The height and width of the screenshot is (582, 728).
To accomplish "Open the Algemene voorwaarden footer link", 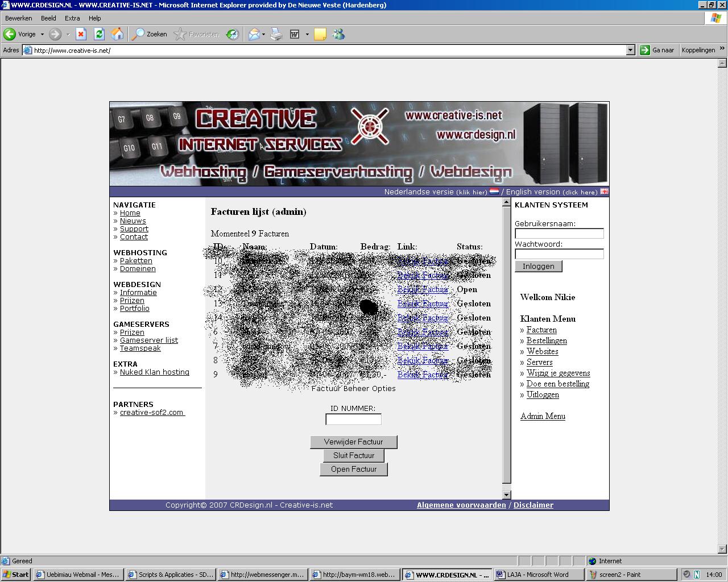I will pyautogui.click(x=461, y=505).
